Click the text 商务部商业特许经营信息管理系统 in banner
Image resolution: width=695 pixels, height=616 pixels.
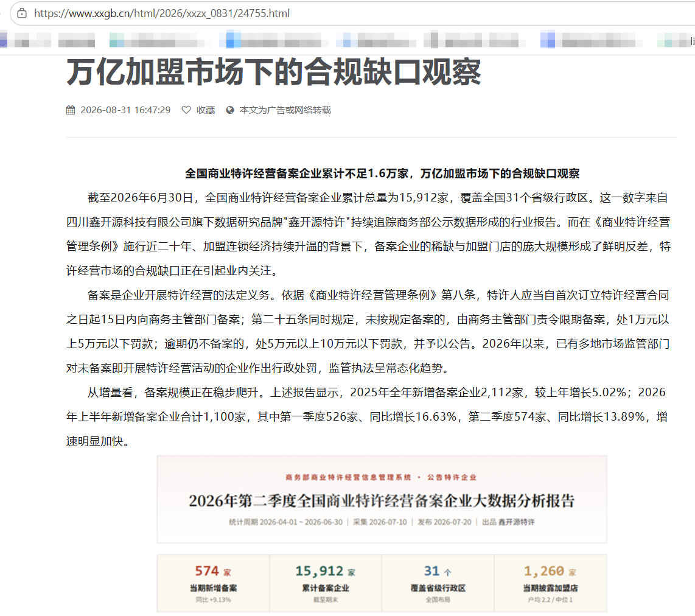348,477
